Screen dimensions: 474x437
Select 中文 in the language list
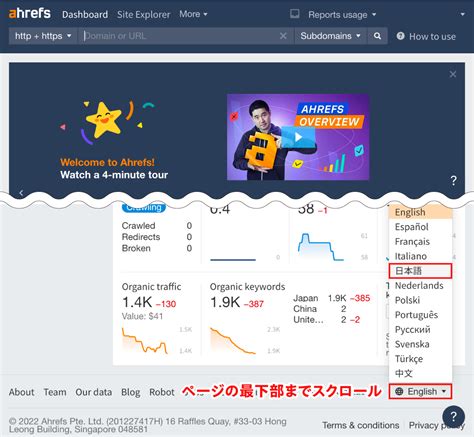[420, 374]
